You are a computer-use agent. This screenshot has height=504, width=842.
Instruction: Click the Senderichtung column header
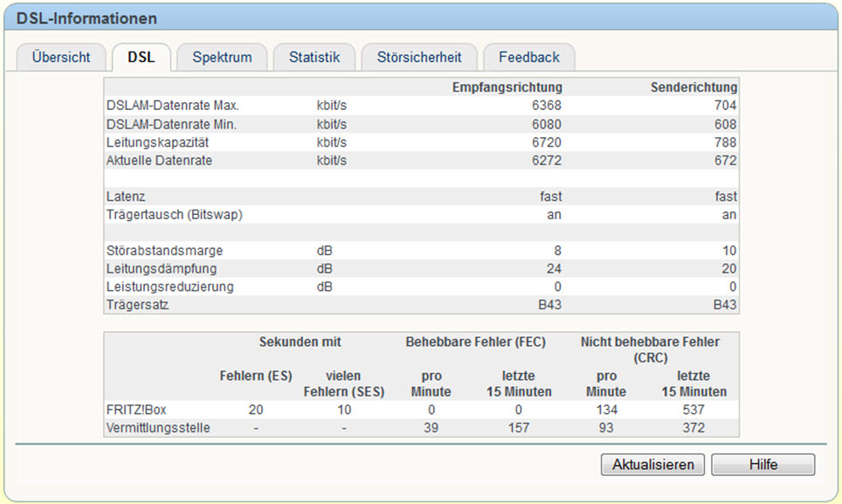[x=694, y=87]
